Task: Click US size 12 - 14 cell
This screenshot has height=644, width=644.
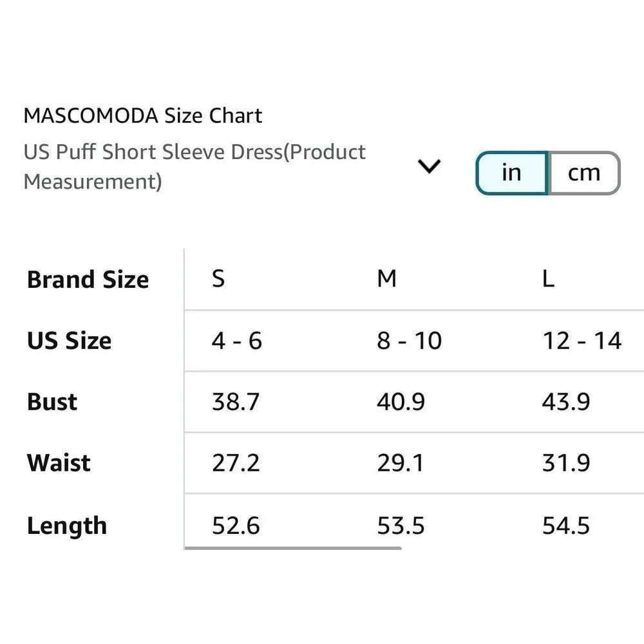Action: [x=582, y=341]
